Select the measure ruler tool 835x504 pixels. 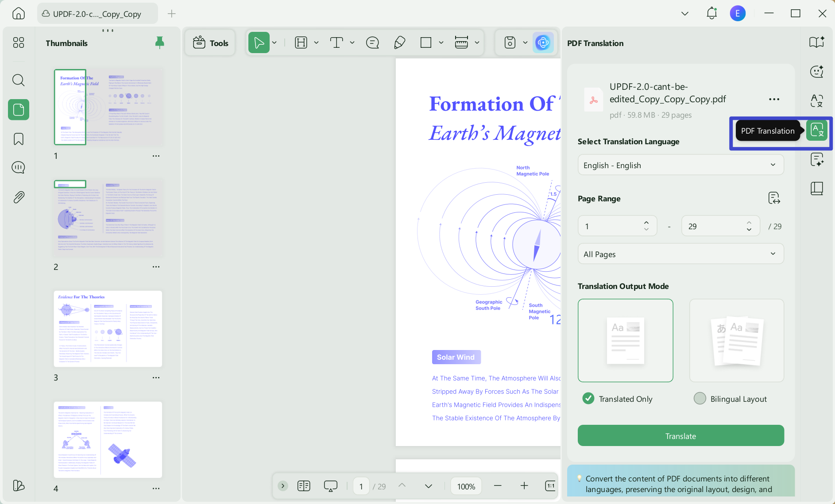pyautogui.click(x=461, y=43)
